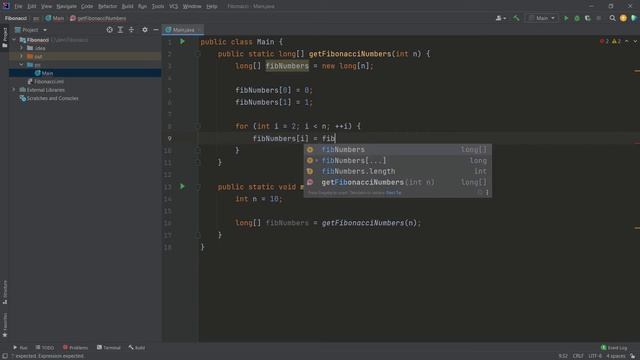Close the Main.java editor tab

(199, 30)
